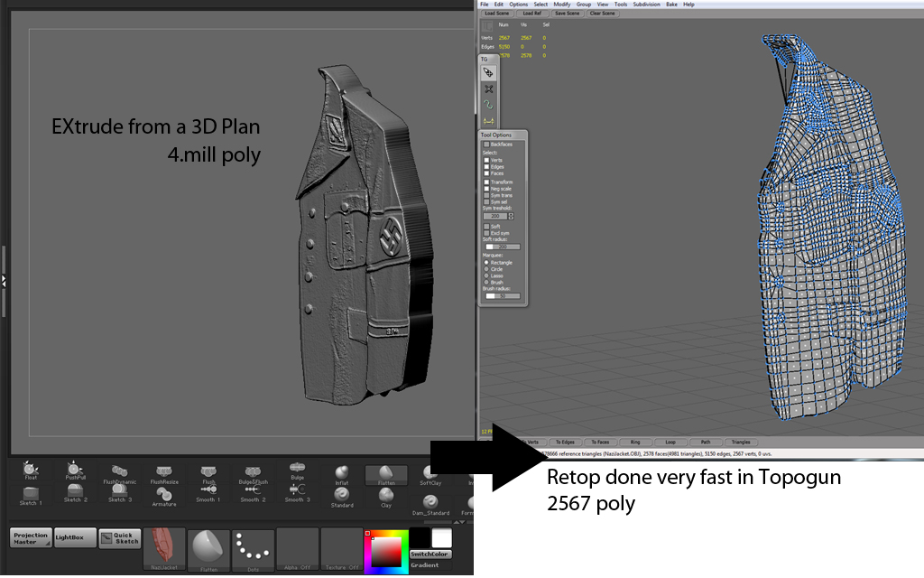This screenshot has width=924, height=578.
Task: Enable the Transform checkbox
Action: click(x=486, y=182)
